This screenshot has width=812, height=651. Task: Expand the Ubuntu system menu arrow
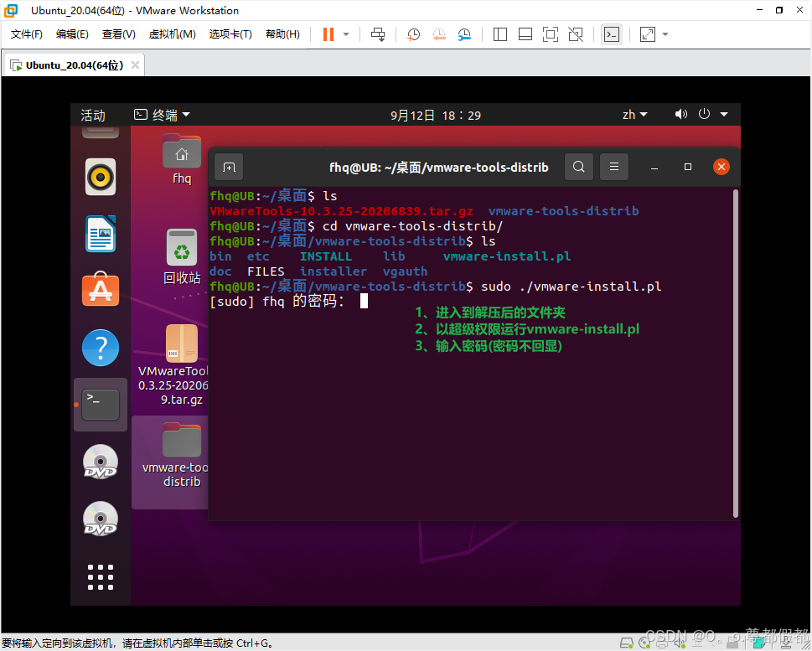tap(724, 114)
